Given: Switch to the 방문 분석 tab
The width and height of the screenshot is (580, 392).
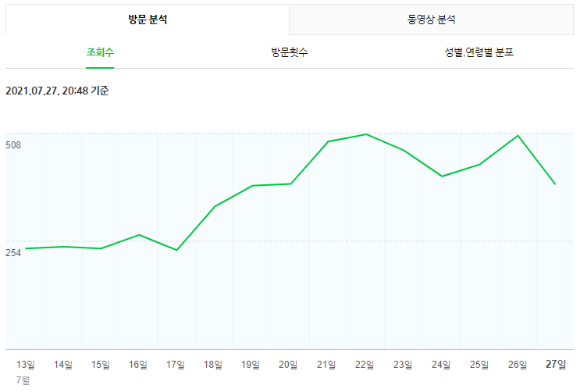Looking at the screenshot, I should pyautogui.click(x=148, y=20).
